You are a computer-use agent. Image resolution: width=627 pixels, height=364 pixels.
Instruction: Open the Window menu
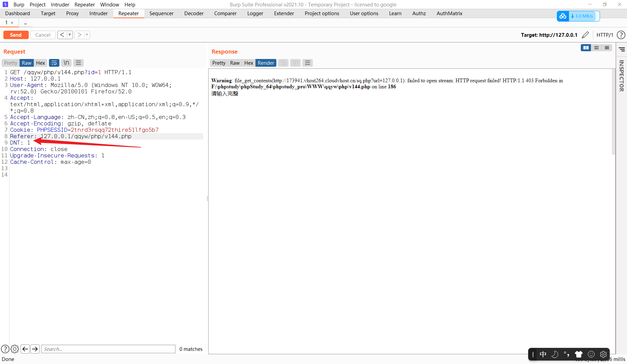110,4
